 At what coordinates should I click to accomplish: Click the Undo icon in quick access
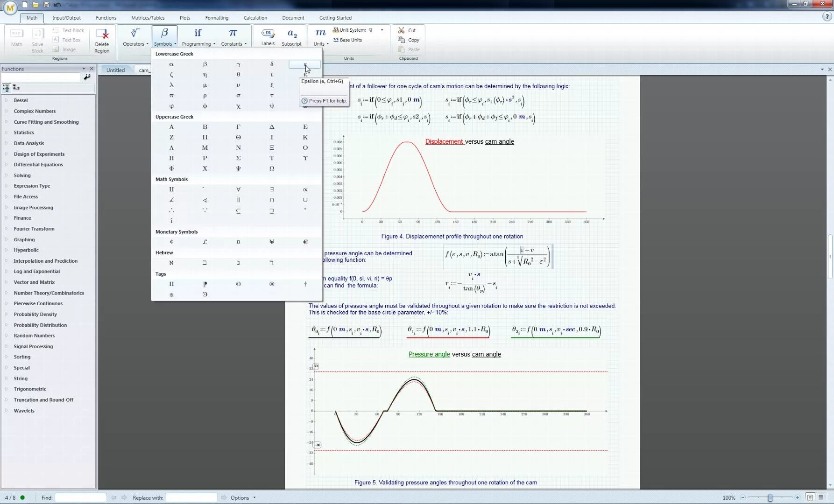coord(57,5)
